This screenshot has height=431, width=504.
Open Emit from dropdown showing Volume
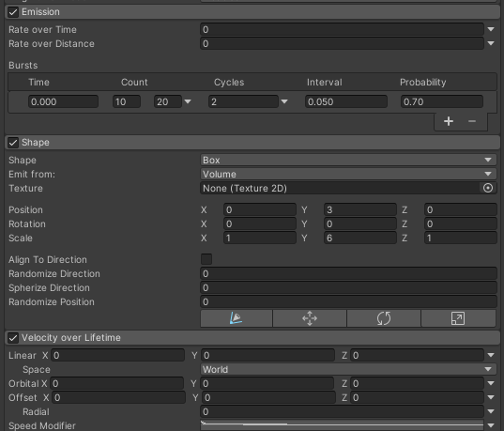tap(348, 174)
